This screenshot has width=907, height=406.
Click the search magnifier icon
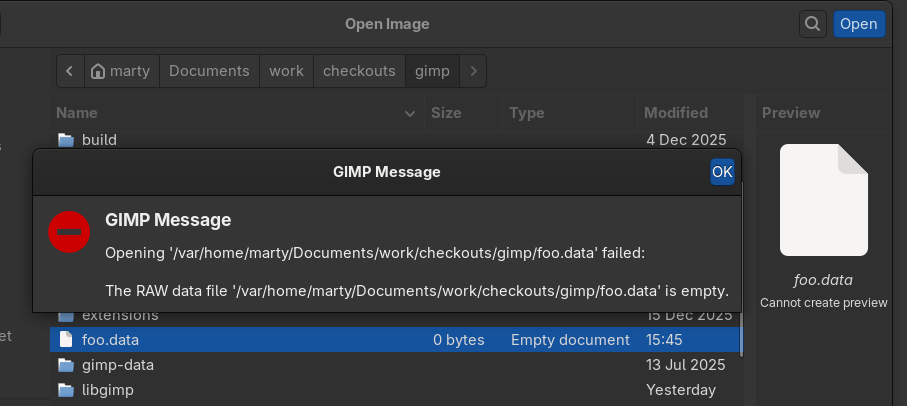click(x=812, y=24)
